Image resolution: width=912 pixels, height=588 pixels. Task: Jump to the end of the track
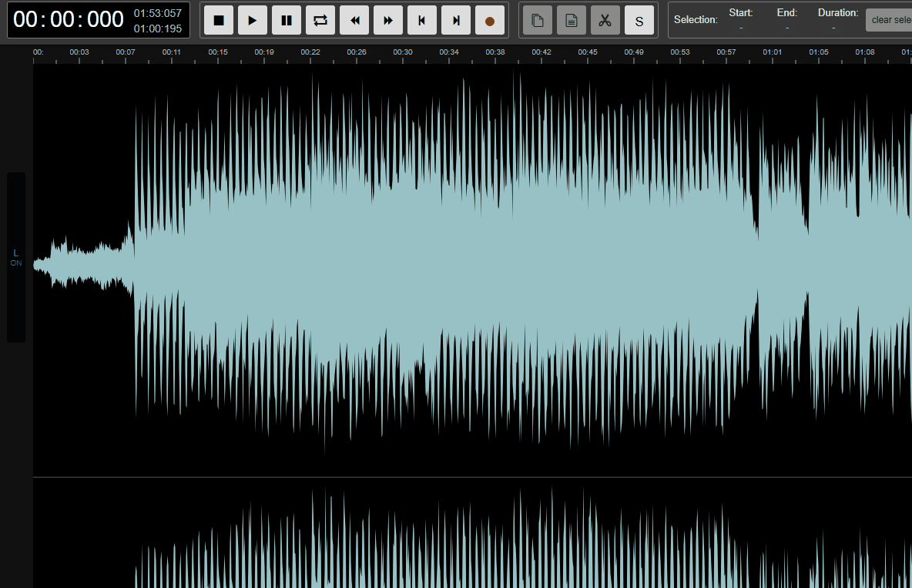456,20
